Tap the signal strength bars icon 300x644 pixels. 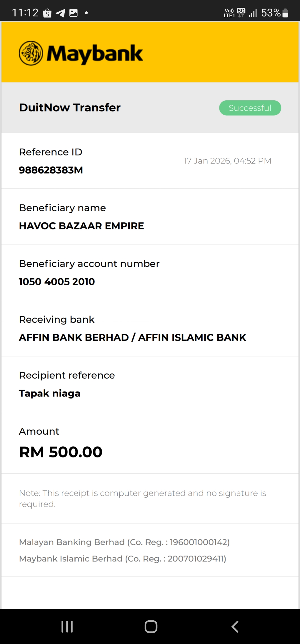pos(253,13)
